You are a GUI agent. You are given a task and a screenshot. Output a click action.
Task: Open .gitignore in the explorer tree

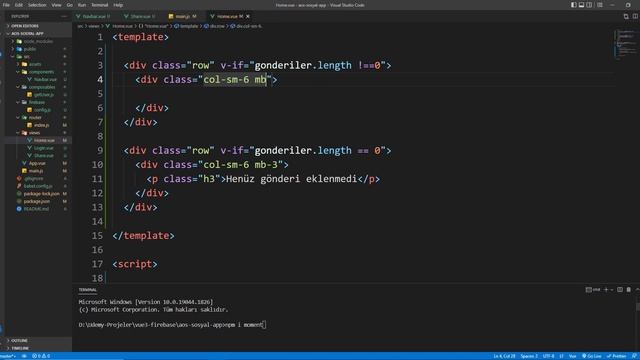coord(33,178)
